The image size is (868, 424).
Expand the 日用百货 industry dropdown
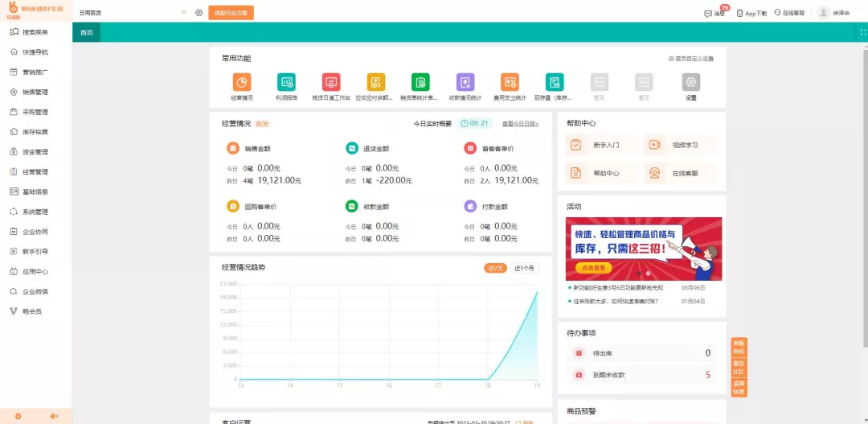[x=133, y=12]
